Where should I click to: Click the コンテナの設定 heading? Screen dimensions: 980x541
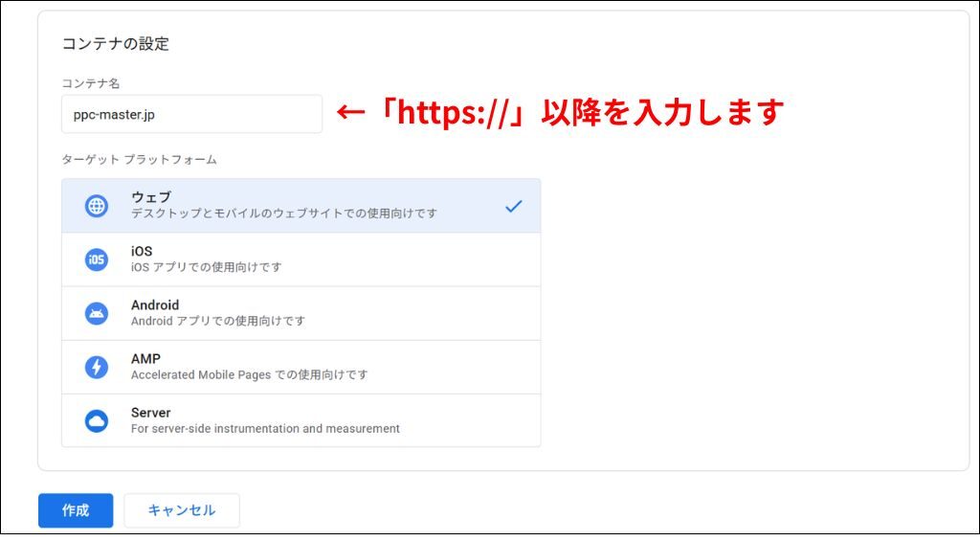(x=116, y=44)
